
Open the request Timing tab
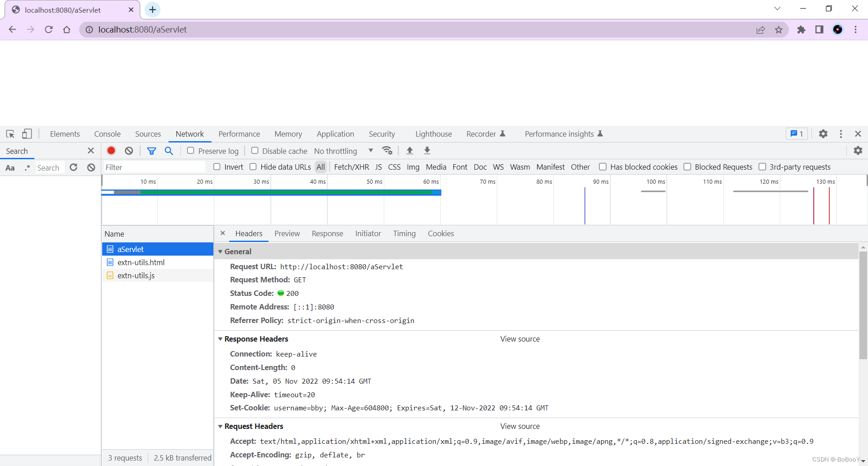(404, 233)
